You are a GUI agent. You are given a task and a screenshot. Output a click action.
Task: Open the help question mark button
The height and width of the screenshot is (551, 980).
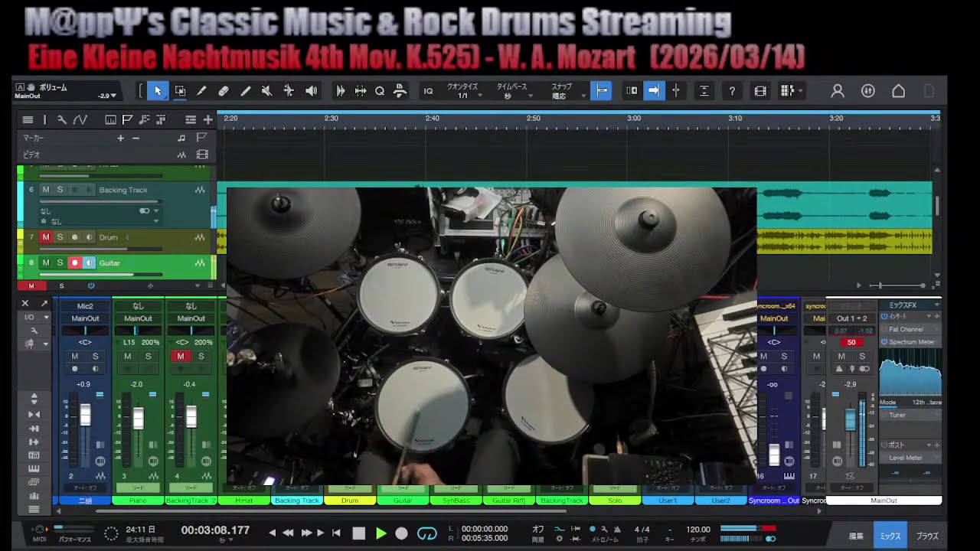[x=732, y=91]
